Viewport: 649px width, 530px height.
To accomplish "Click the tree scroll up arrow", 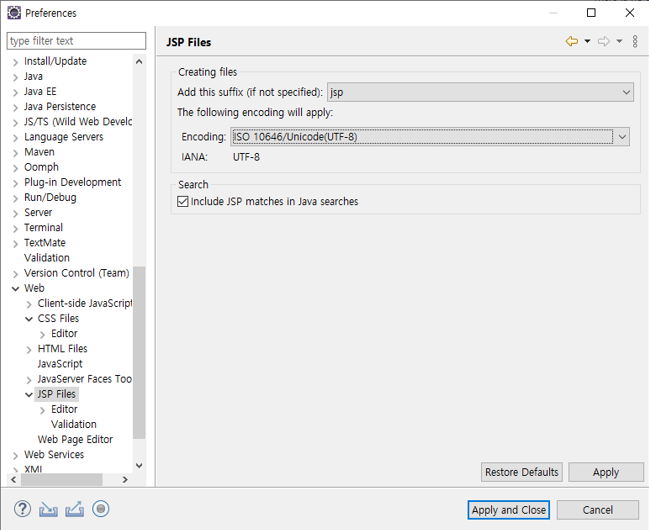I will click(x=139, y=62).
